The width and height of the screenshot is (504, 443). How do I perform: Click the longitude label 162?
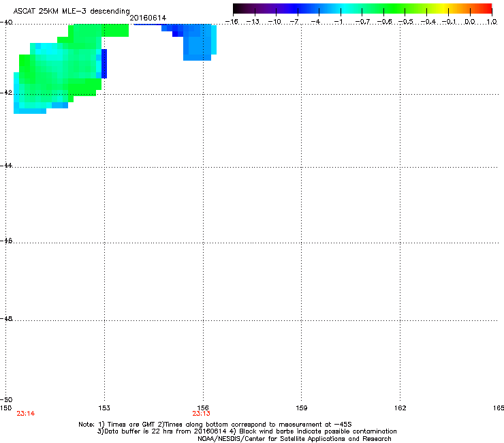(400, 408)
